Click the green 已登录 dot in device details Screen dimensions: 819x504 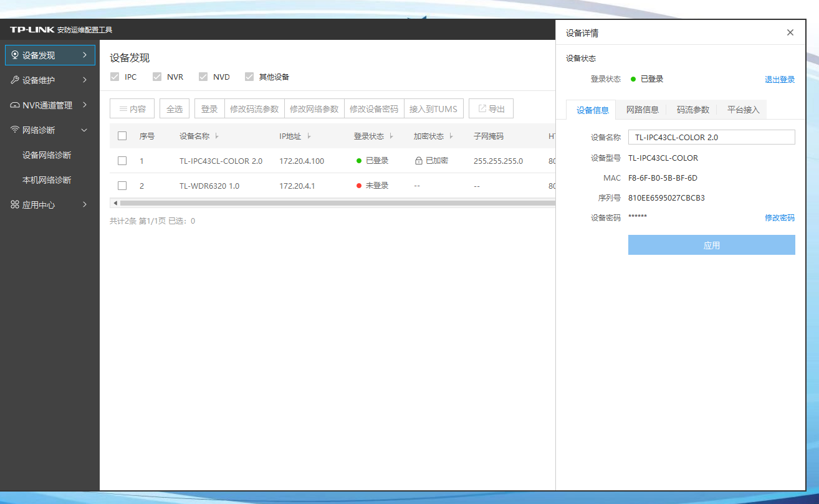633,79
